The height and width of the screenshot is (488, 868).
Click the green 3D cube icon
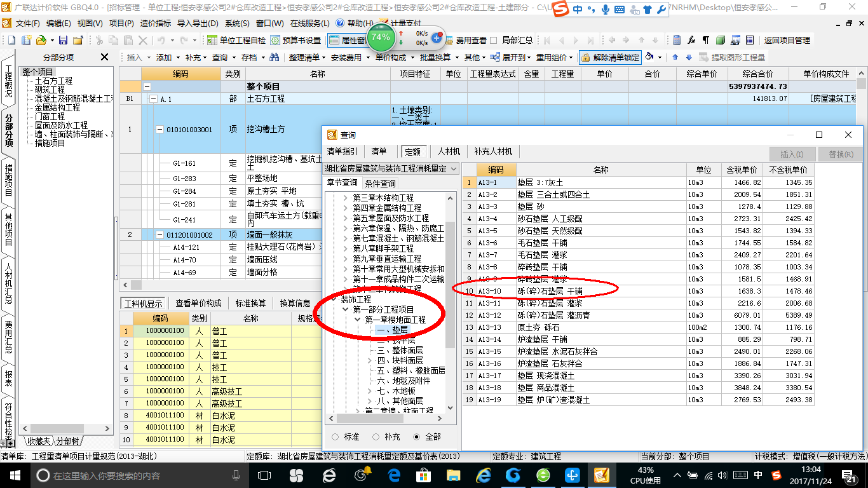(721, 40)
